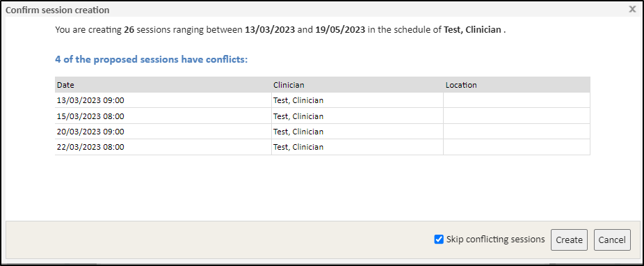Click the Date column header
This screenshot has width=644, height=266.
tap(163, 85)
